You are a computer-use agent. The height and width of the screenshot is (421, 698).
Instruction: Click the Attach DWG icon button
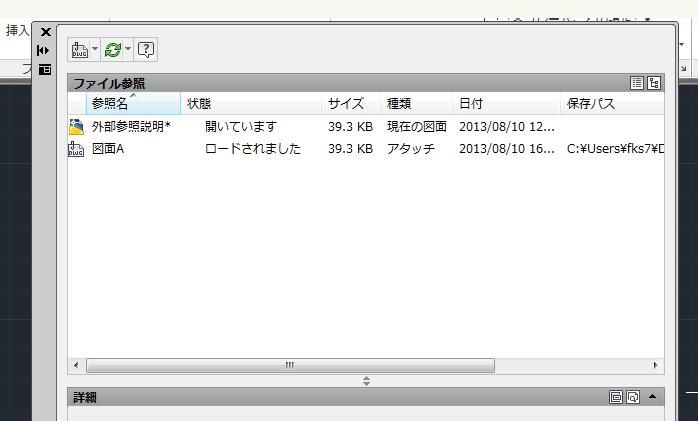tap(80, 49)
